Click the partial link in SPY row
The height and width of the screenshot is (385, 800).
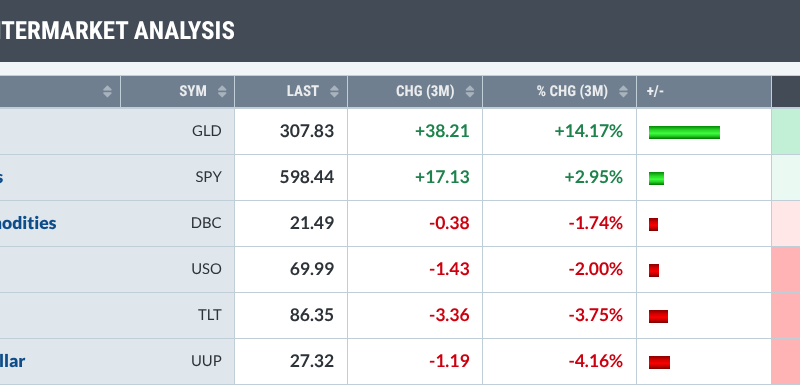[x=2, y=177]
